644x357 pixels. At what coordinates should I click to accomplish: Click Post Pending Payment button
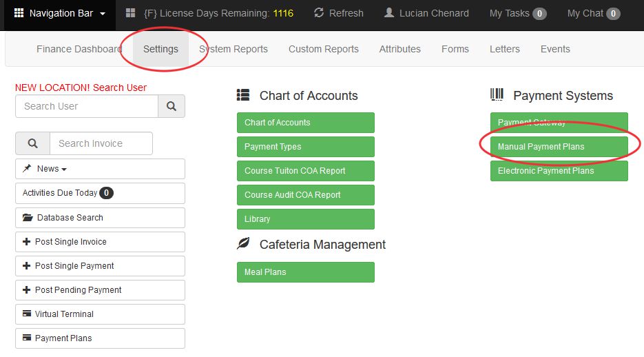point(100,290)
